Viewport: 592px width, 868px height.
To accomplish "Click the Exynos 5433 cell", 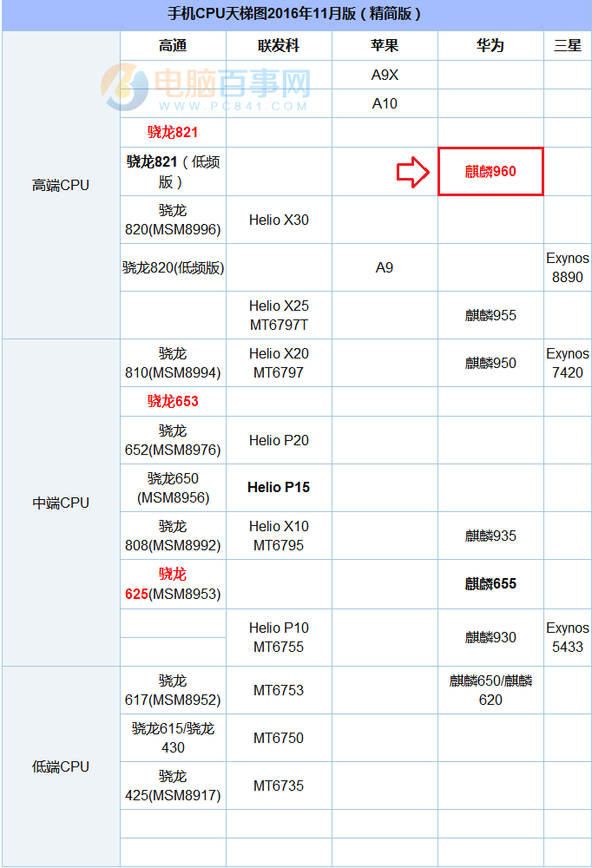I will (x=568, y=638).
